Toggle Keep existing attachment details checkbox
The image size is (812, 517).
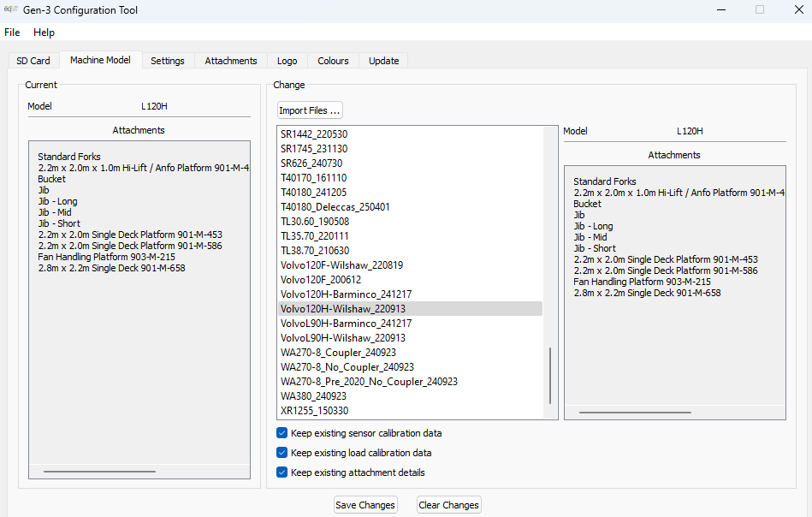tap(282, 472)
